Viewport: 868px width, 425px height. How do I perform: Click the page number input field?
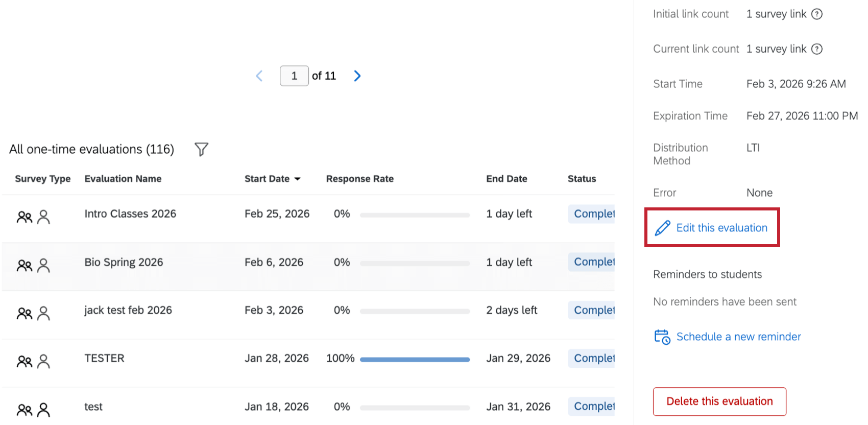click(x=294, y=76)
